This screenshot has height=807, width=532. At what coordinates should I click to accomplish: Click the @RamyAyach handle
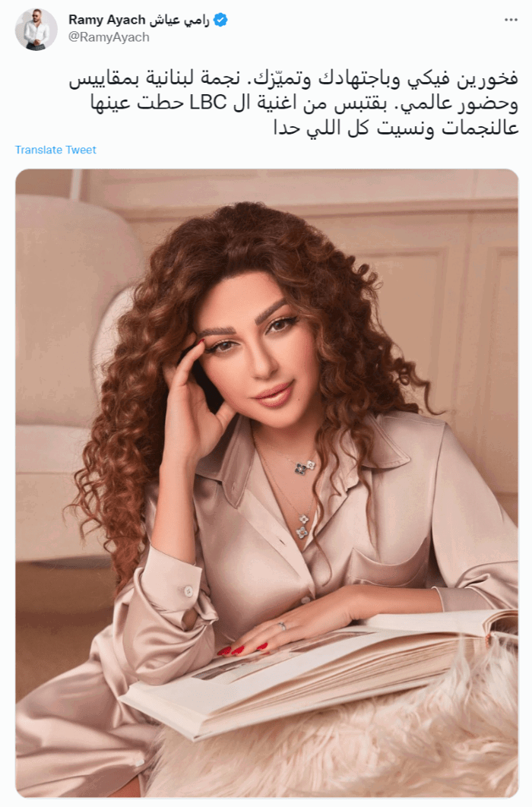[x=109, y=37]
